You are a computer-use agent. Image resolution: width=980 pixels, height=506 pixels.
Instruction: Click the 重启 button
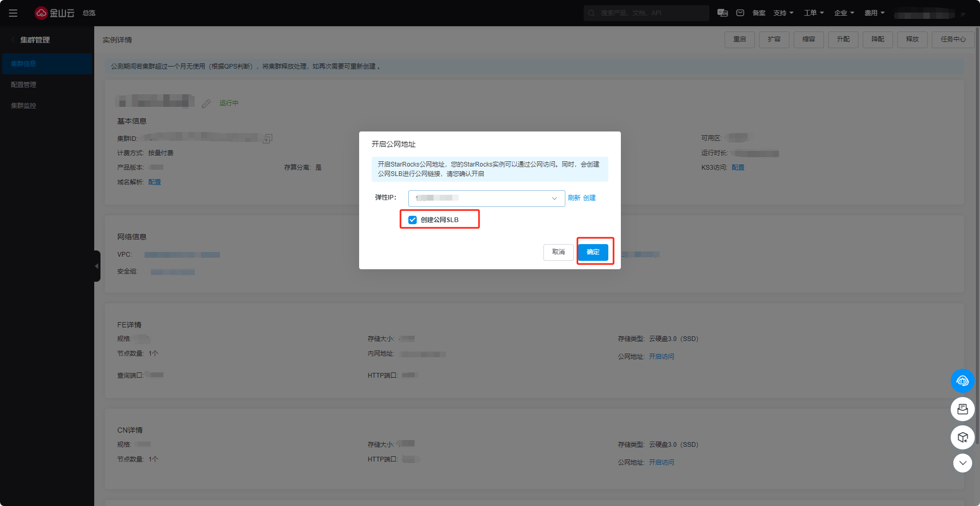[740, 39]
